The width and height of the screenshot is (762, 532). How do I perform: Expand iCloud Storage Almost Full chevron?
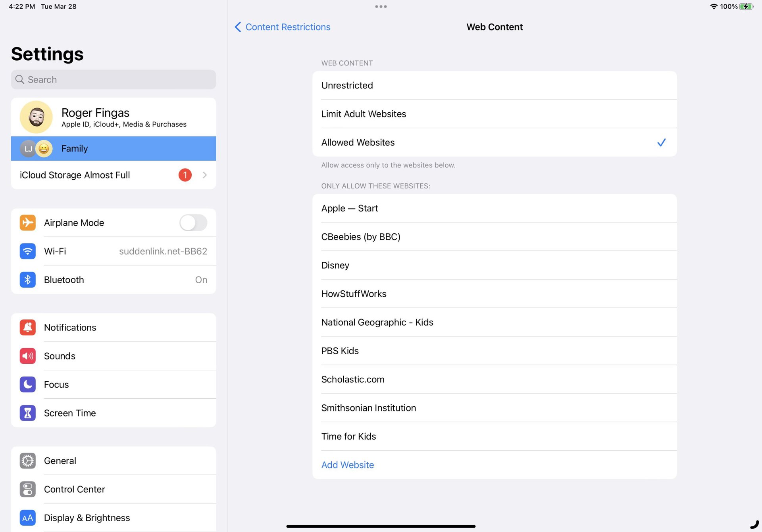coord(205,175)
